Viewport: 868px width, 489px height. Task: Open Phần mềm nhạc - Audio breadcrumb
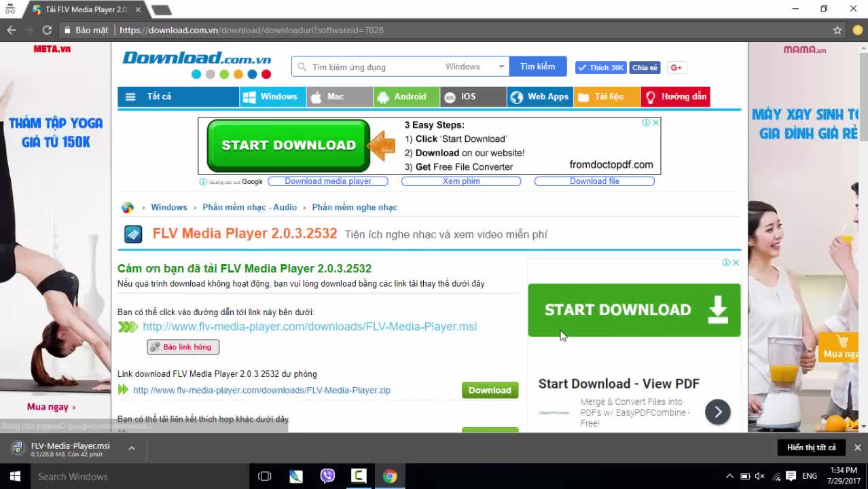(249, 207)
